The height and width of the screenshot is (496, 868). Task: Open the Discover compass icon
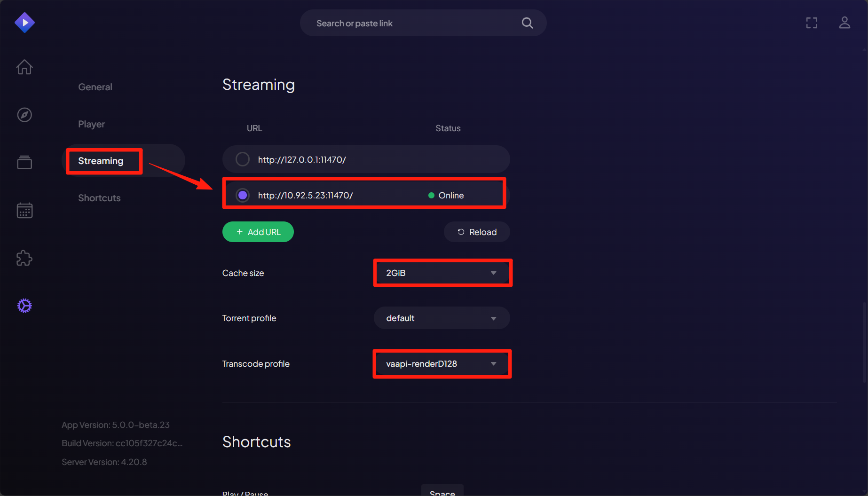click(x=24, y=115)
